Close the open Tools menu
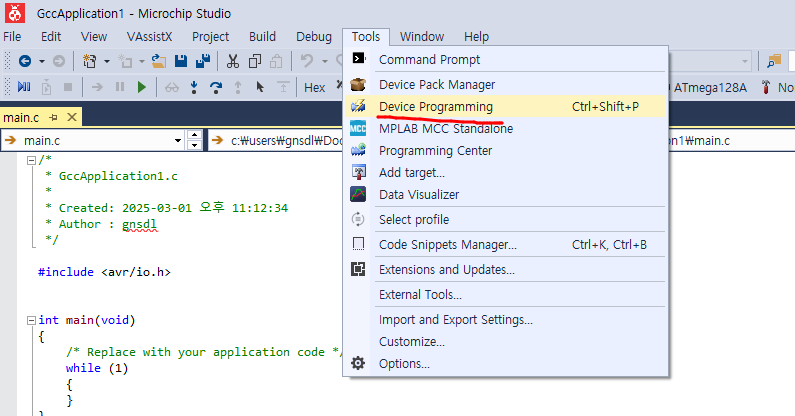This screenshot has height=416, width=795. coord(366,37)
